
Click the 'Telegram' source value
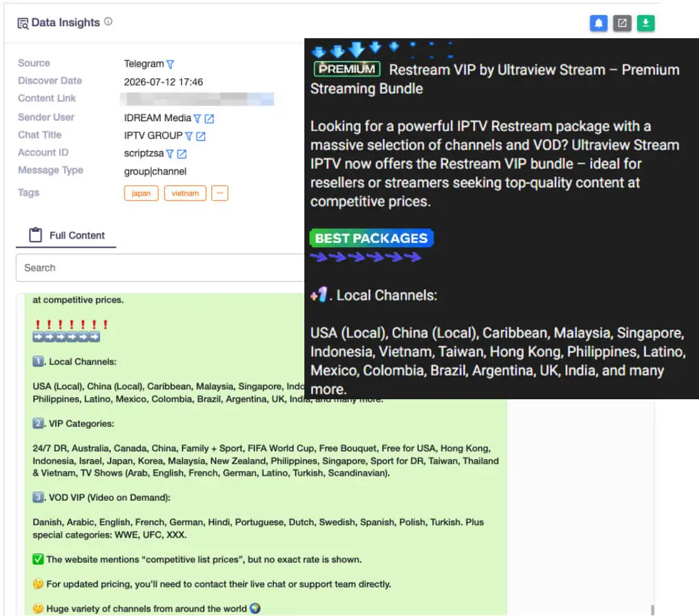coord(144,64)
